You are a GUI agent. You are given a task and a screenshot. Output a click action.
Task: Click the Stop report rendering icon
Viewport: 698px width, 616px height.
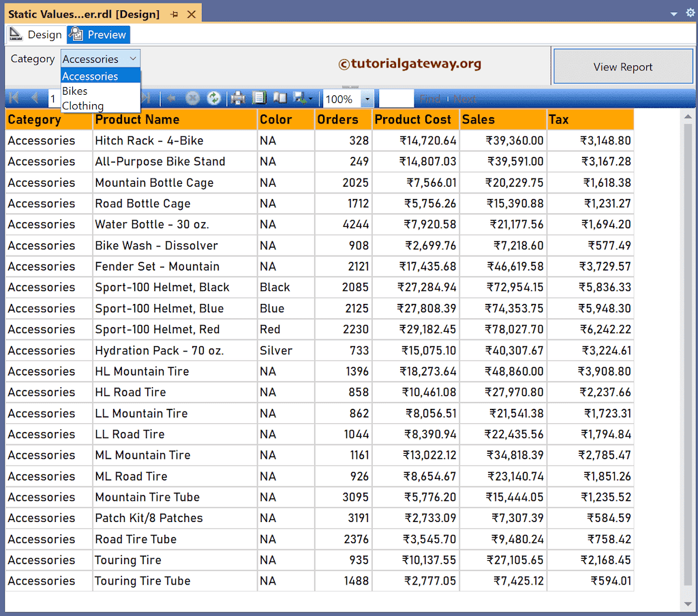coord(192,97)
